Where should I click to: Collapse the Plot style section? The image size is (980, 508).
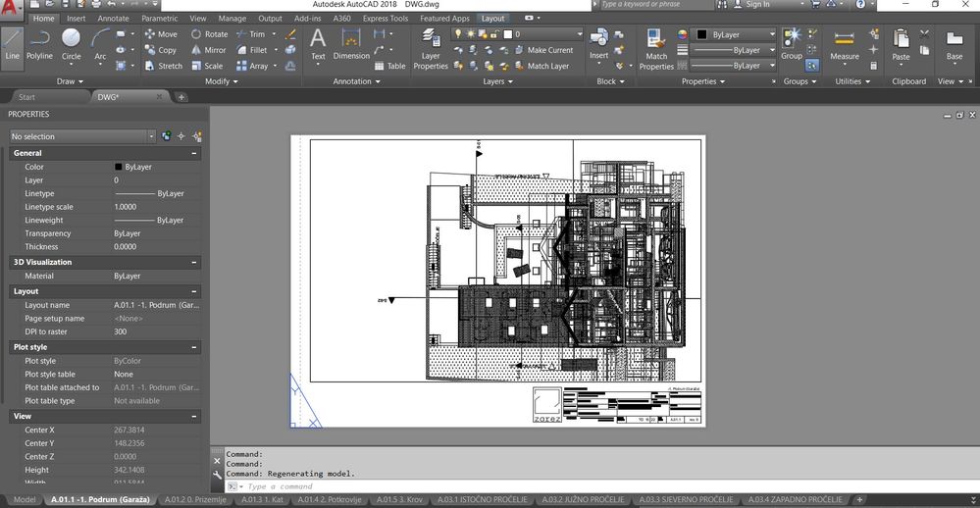194,347
